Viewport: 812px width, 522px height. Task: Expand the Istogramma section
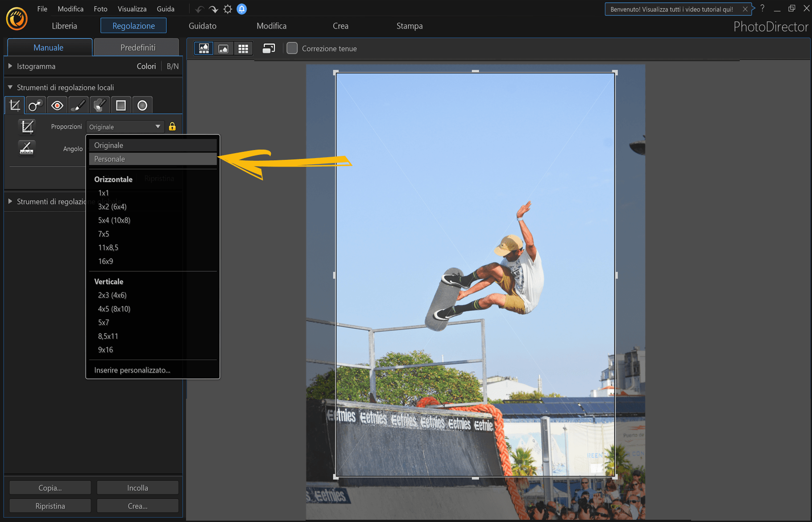pos(10,66)
